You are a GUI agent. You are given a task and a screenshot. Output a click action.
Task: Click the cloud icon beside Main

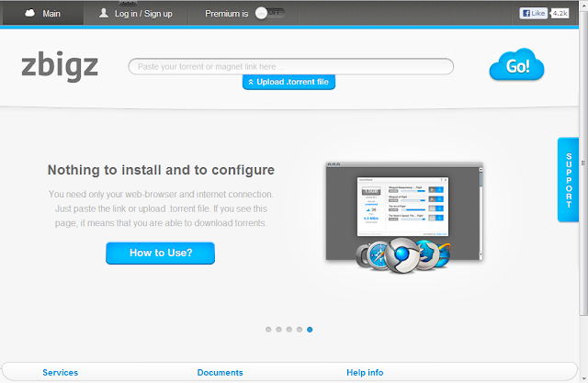pos(29,13)
